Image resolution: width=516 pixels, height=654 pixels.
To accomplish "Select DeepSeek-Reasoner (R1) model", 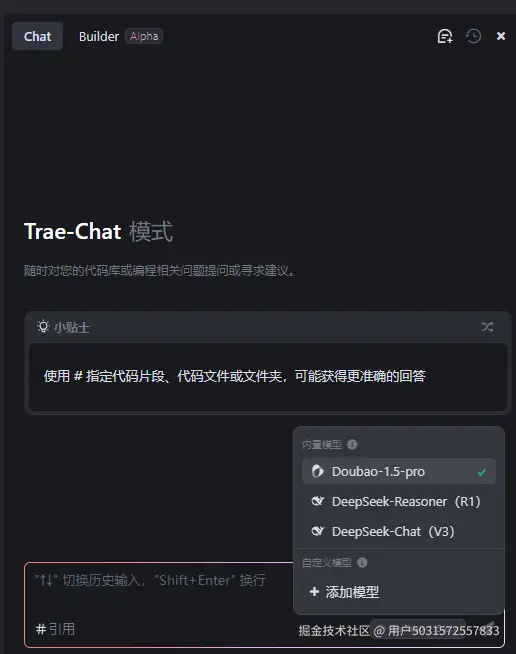I will [x=399, y=501].
